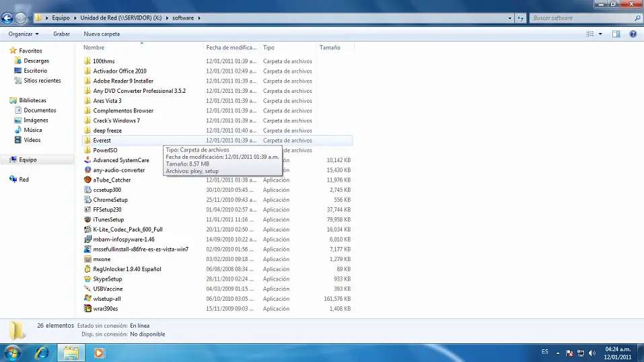Click the Grabar toolbar button
The height and width of the screenshot is (362, 644).
coord(61,34)
